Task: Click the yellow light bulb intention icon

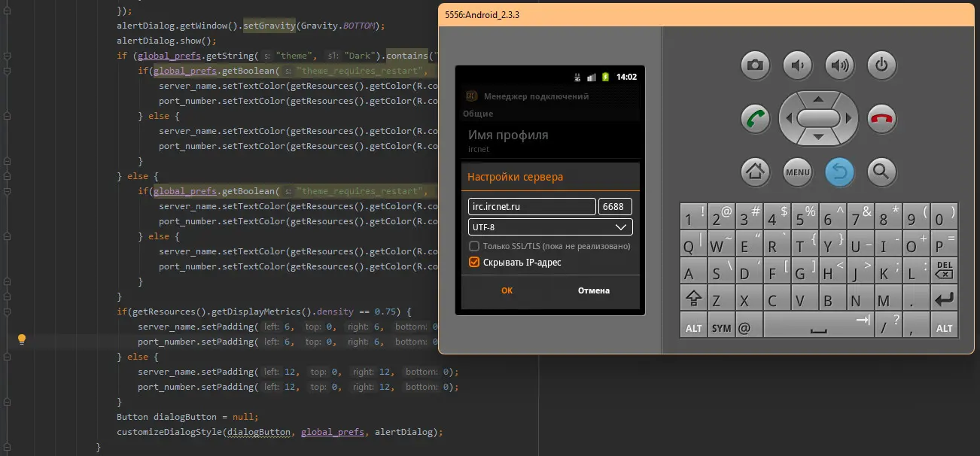Action: [22, 339]
